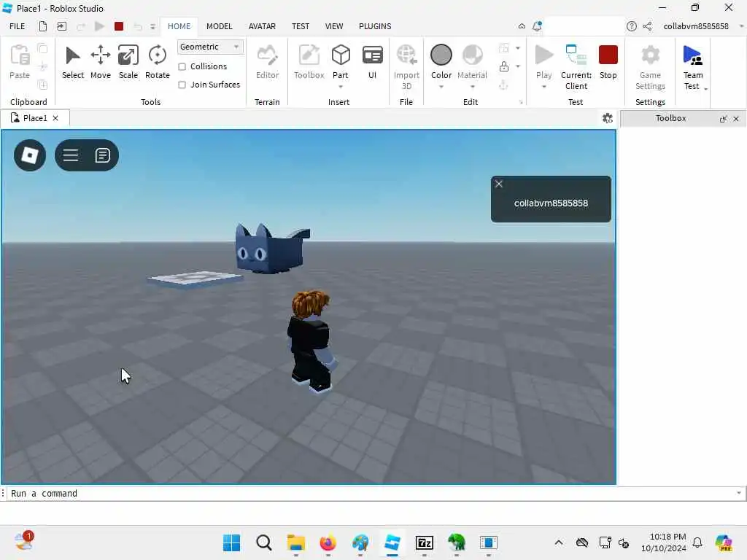747x560 pixels.
Task: Click the player avatar in viewport
Action: click(311, 341)
